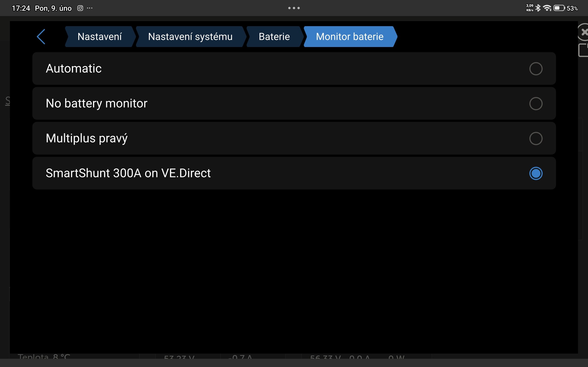Select Multiplus pravý radio button
Viewport: 588px width, 367px height.
coord(536,139)
